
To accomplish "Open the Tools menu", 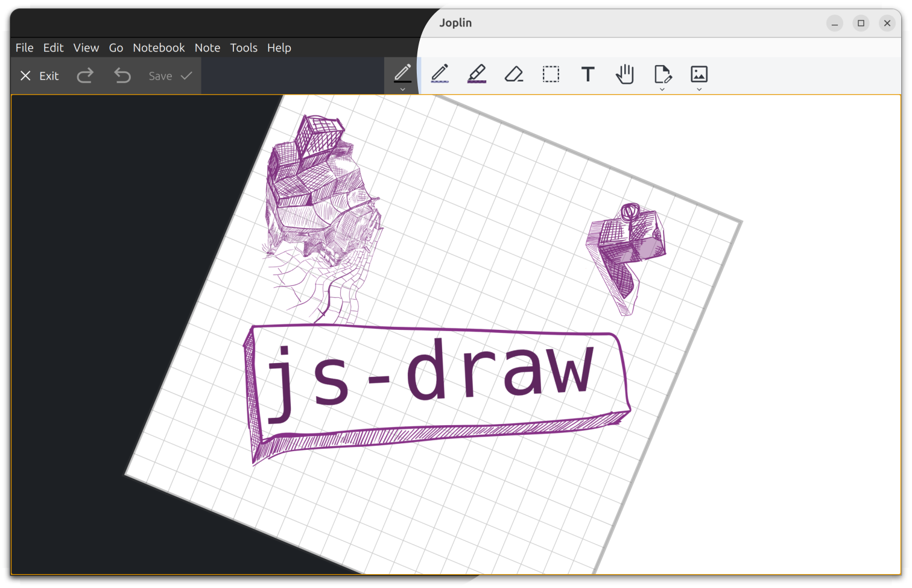I will tap(244, 48).
